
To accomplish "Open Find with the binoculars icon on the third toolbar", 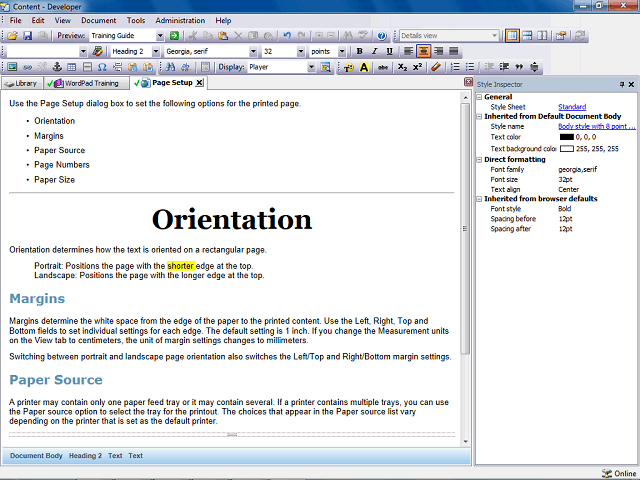I will tap(170, 67).
